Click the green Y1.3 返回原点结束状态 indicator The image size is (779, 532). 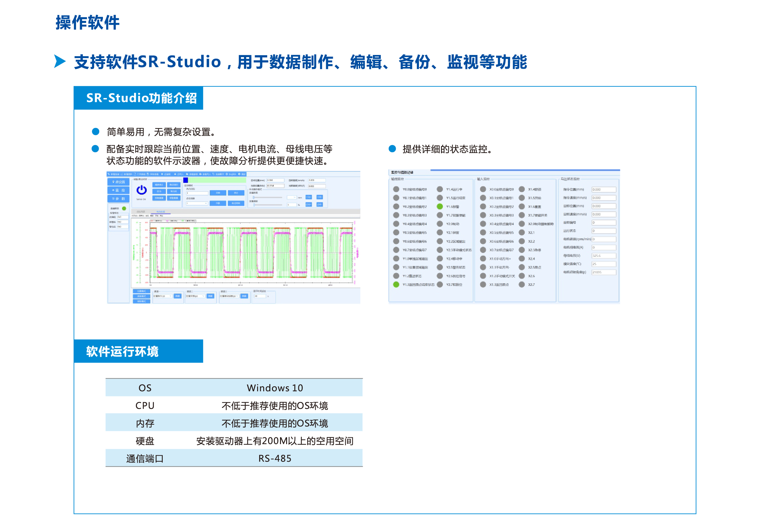[x=396, y=285]
